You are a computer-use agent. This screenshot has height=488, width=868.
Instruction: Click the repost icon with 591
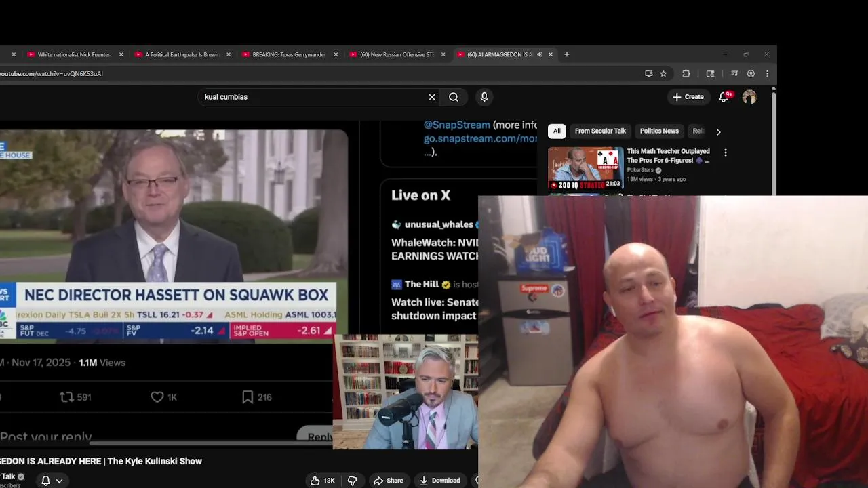tap(66, 397)
